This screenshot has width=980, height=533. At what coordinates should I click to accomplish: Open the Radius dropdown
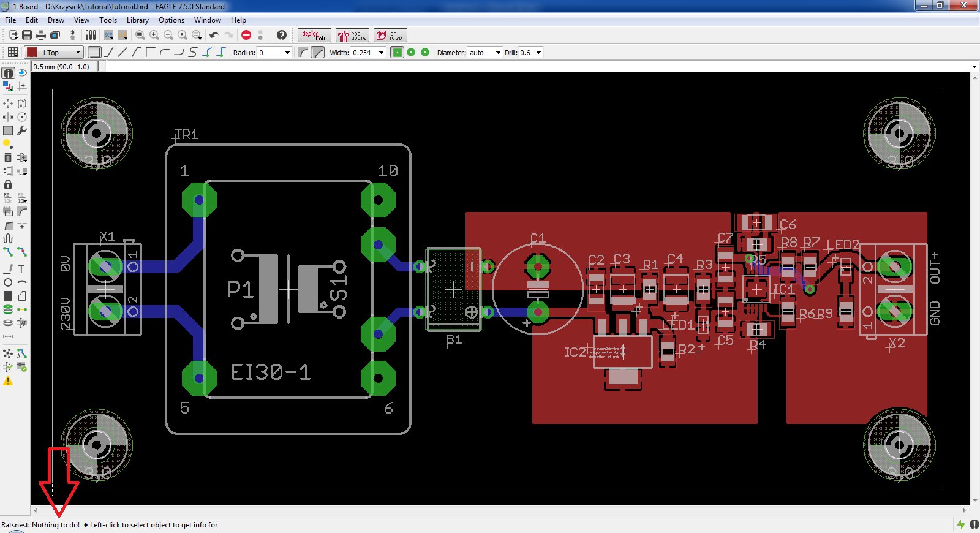click(287, 53)
